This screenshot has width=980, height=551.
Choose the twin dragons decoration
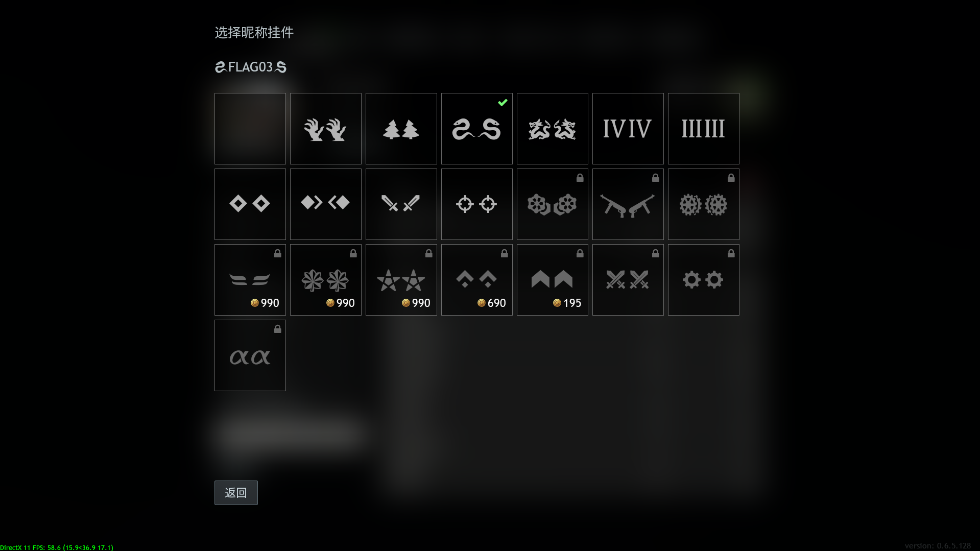pyautogui.click(x=553, y=129)
